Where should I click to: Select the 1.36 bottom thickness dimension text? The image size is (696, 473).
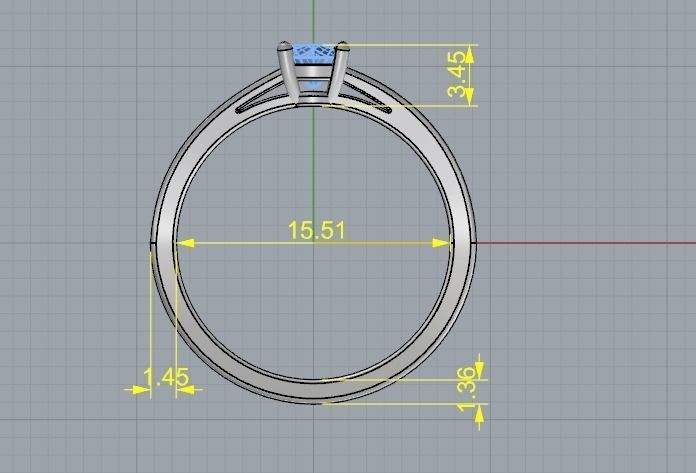click(x=467, y=389)
